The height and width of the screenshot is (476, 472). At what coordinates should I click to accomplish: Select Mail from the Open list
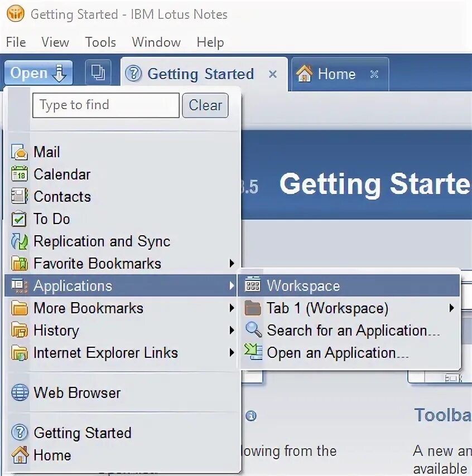pyautogui.click(x=122, y=152)
